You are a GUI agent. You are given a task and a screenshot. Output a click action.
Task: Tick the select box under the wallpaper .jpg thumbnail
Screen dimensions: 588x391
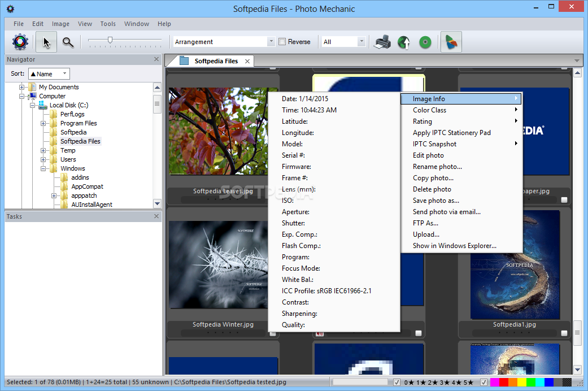(564, 200)
